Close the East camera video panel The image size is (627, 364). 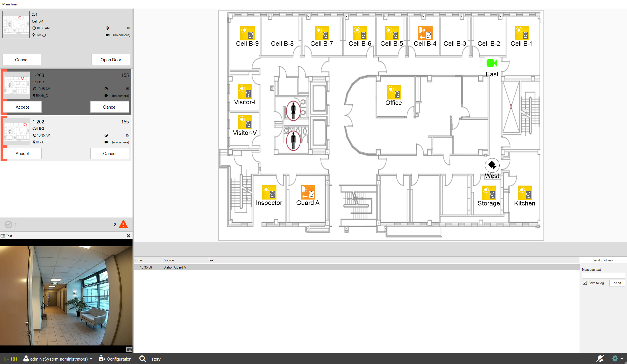pyautogui.click(x=129, y=236)
